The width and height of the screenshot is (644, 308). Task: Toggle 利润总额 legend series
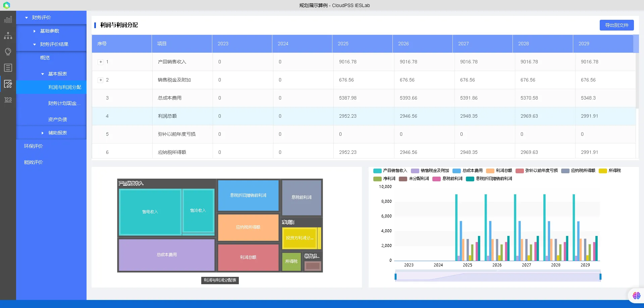point(499,171)
